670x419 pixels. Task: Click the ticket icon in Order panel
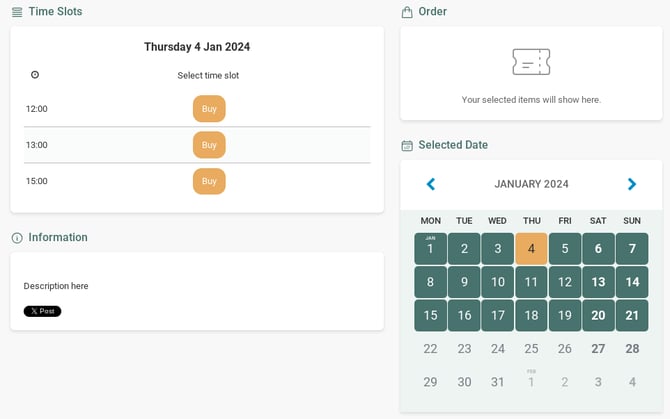coord(531,62)
